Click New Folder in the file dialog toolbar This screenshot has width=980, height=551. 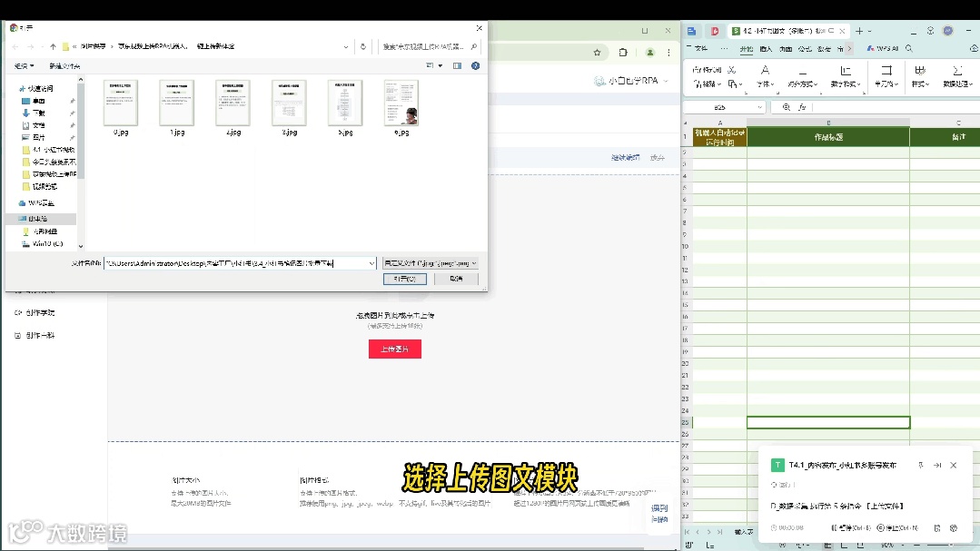coord(64,65)
